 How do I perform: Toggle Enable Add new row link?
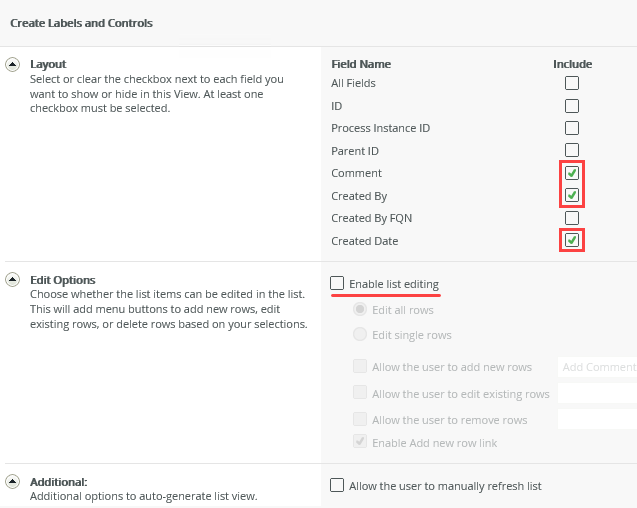tap(360, 442)
